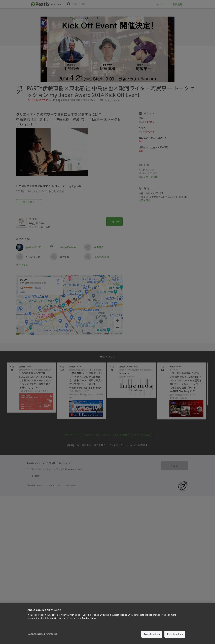Open the 新規登録 sign-up link
215x644 pixels.
click(x=177, y=5)
